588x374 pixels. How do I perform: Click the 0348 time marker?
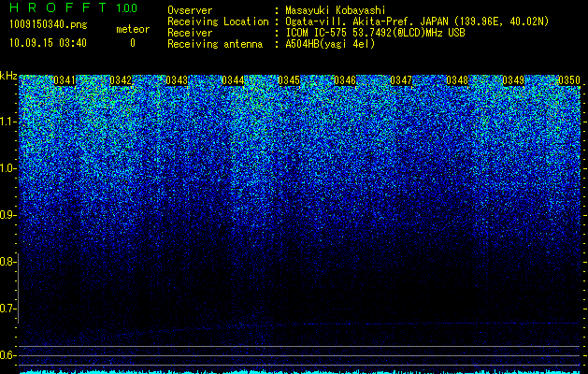pos(457,80)
